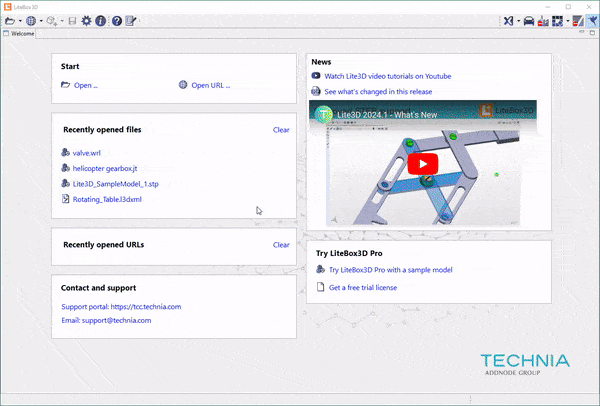Click the green channel avatar on the video

pyautogui.click(x=324, y=114)
